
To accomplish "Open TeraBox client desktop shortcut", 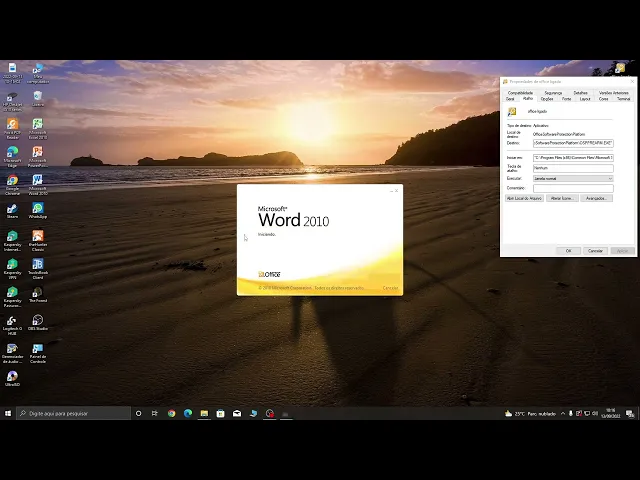I will coord(38,269).
